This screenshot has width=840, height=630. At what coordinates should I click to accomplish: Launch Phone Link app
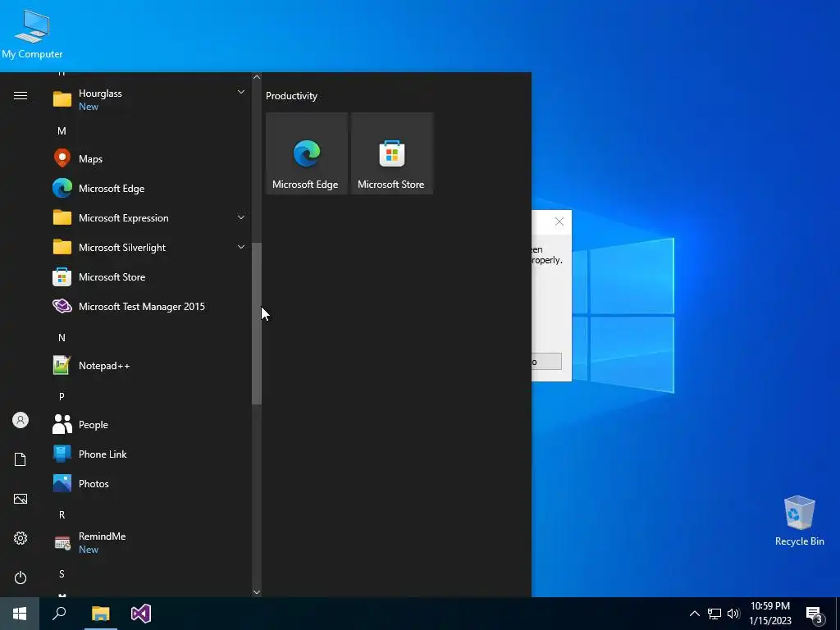[x=149, y=454]
